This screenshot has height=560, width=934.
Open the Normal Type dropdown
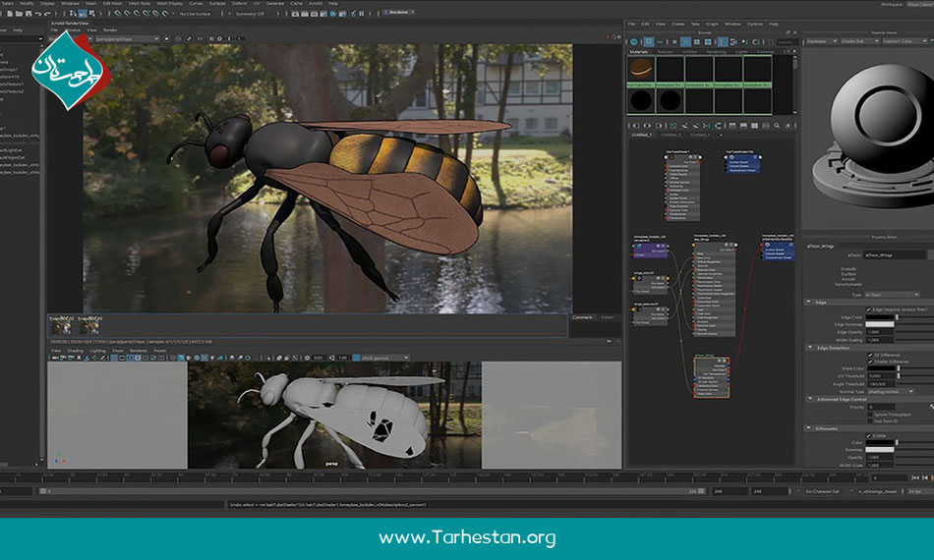[891, 392]
